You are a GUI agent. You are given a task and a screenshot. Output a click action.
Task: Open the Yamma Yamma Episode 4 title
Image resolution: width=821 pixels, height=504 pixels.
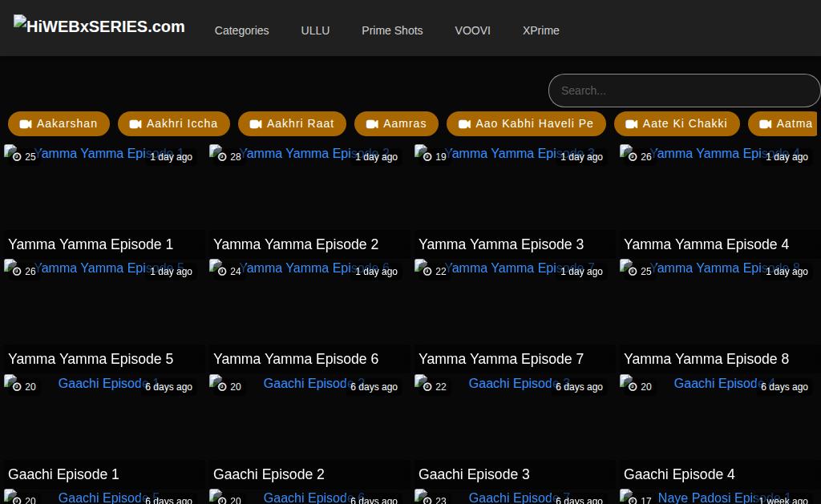706,244
